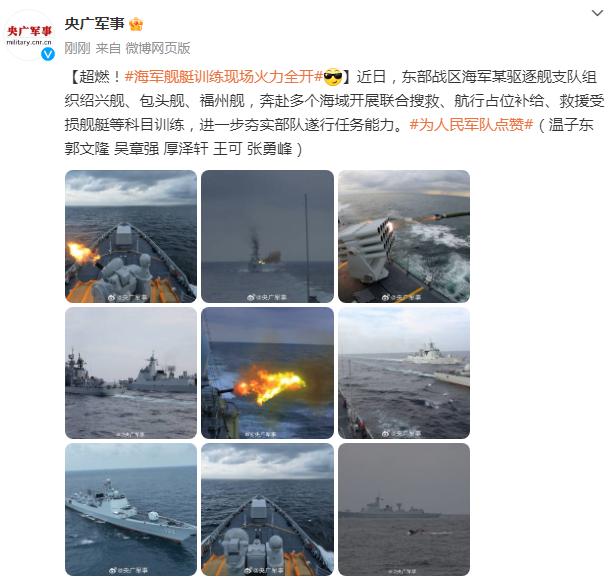Open photo of ships alongside for replenishment
The width and height of the screenshot is (612, 582).
[x=404, y=373]
